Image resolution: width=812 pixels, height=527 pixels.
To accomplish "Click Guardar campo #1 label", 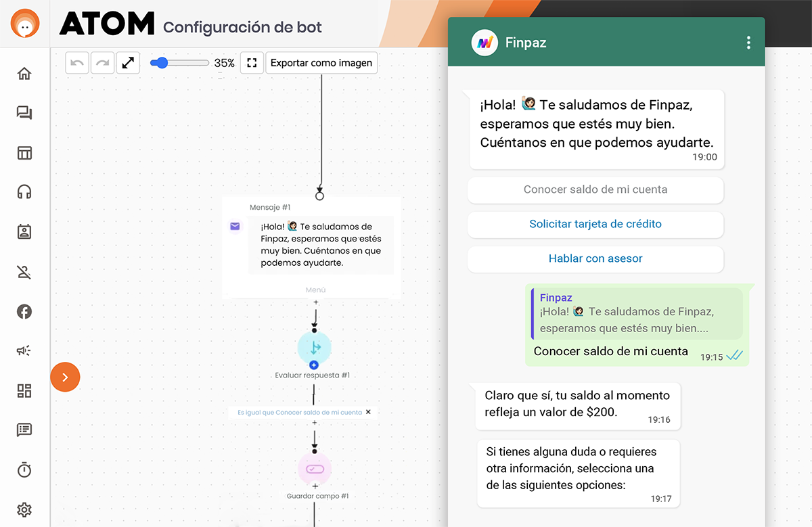I will tap(317, 496).
